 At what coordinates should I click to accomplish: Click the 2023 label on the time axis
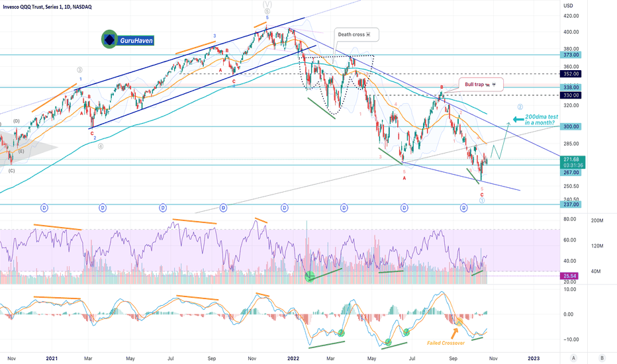(x=534, y=359)
